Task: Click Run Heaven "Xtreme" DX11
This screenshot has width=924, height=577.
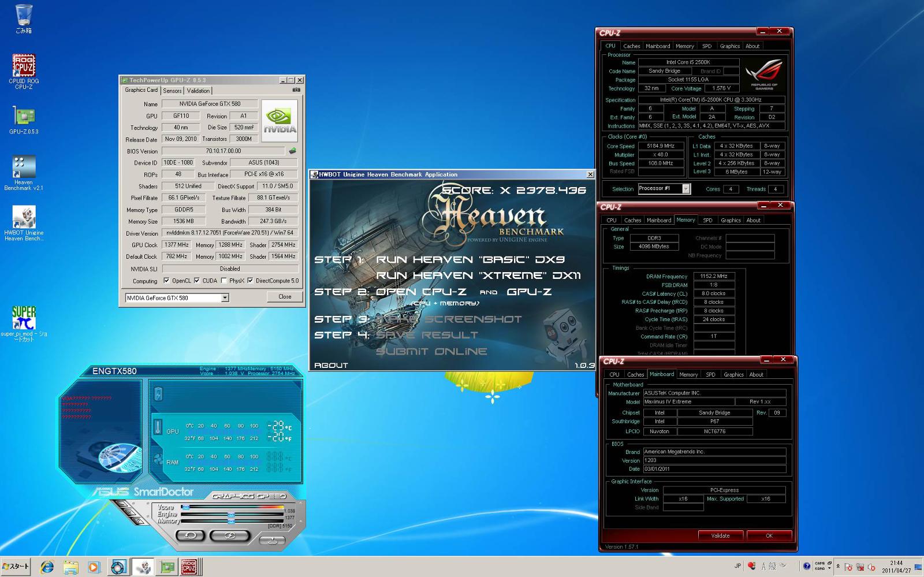Action: [478, 276]
